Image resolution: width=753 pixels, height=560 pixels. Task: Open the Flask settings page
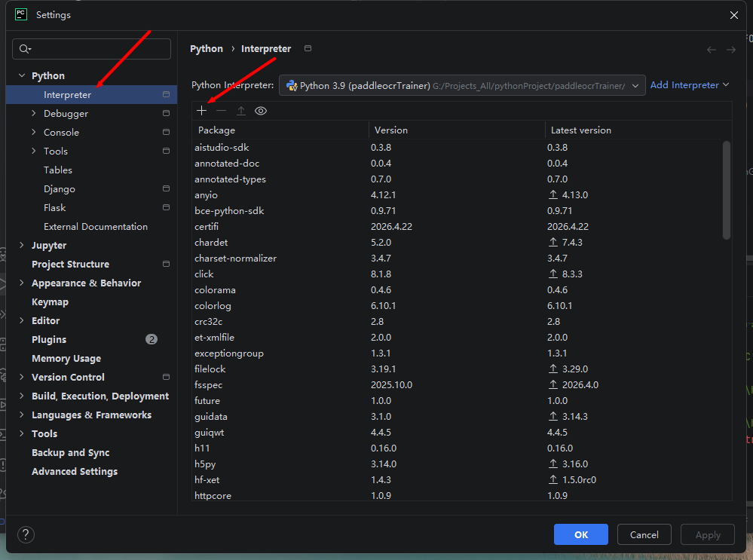[x=55, y=207]
